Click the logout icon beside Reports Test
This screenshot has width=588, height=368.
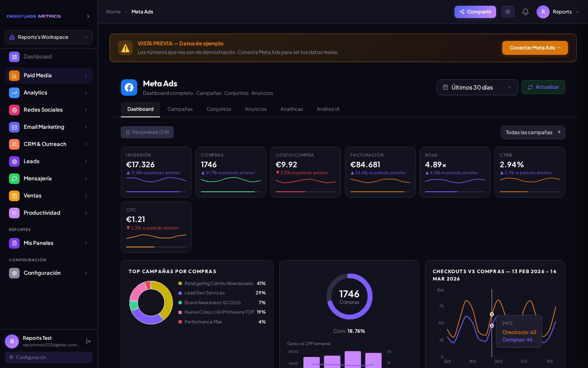88,341
